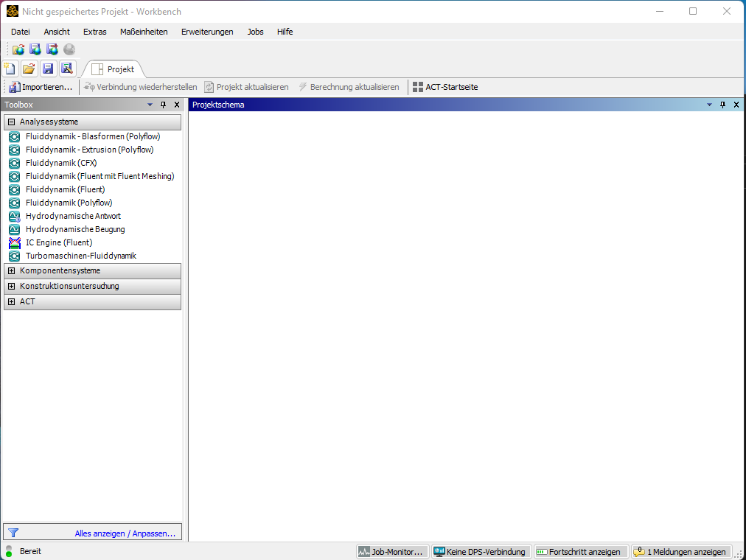Expand the Komponentensysteme section
This screenshot has width=746, height=560.
click(11, 271)
